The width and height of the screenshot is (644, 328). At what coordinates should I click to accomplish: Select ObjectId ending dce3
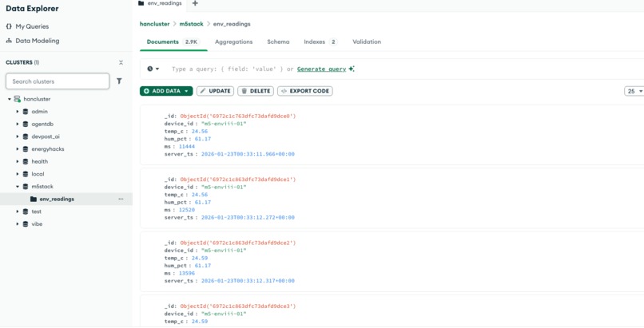(x=238, y=306)
